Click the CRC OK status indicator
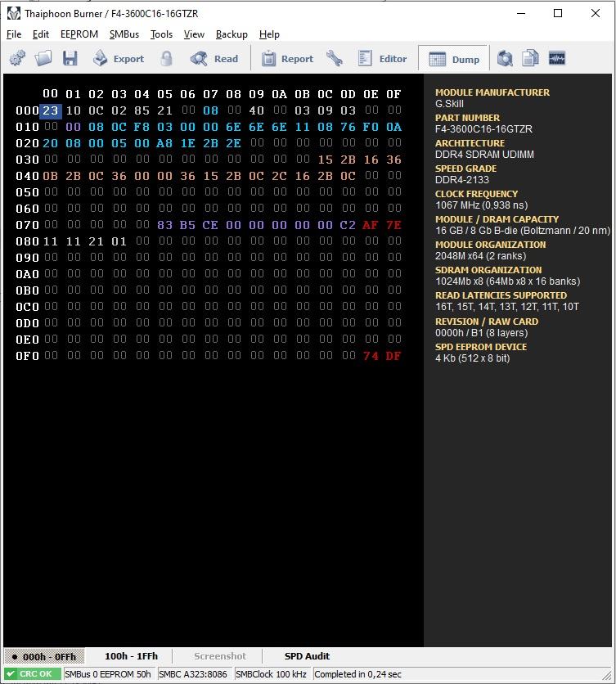616x684 pixels. click(32, 674)
